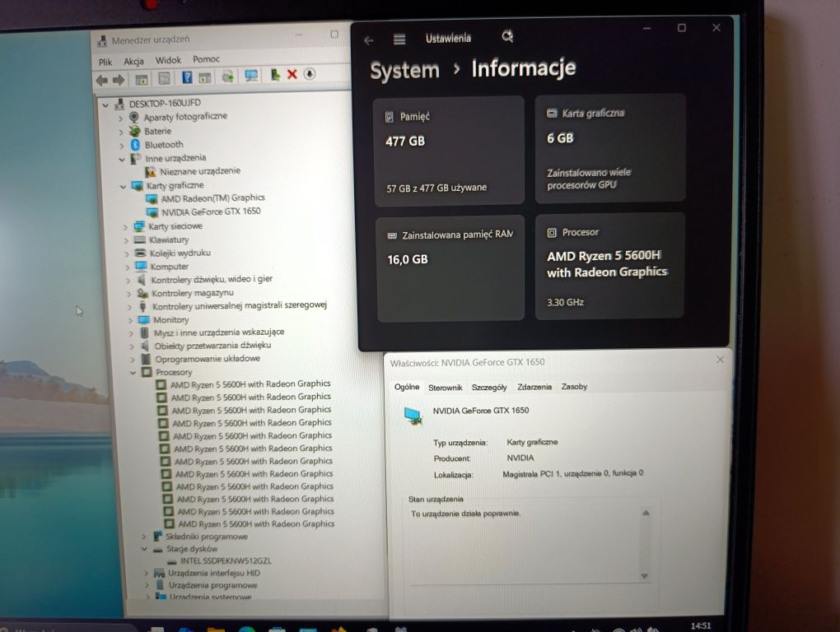This screenshot has height=632, width=840.
Task: Open the hamburger navigation menu in Ustawienia
Action: 399,39
